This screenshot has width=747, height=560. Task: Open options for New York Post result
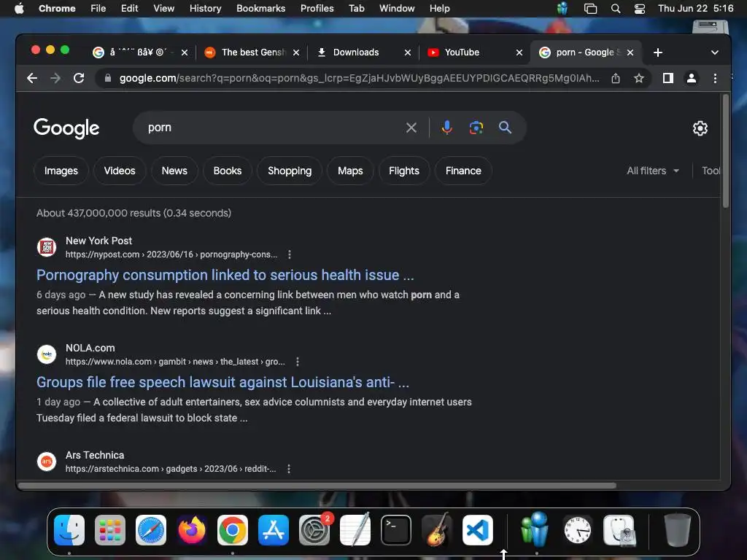coord(289,254)
